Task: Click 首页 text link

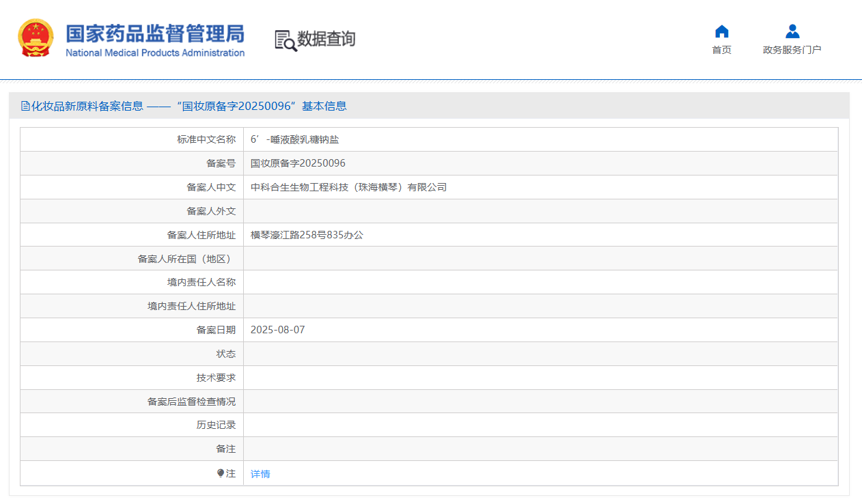Action: pyautogui.click(x=721, y=50)
